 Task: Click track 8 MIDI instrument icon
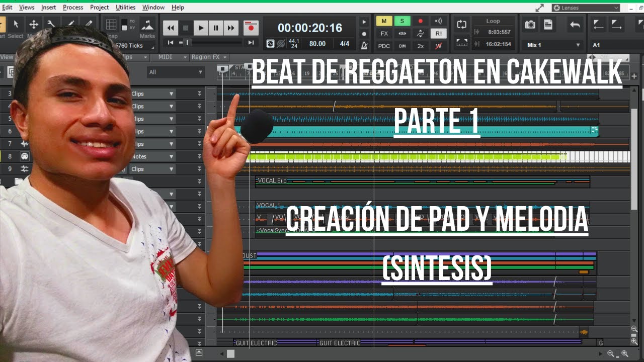tap(24, 156)
